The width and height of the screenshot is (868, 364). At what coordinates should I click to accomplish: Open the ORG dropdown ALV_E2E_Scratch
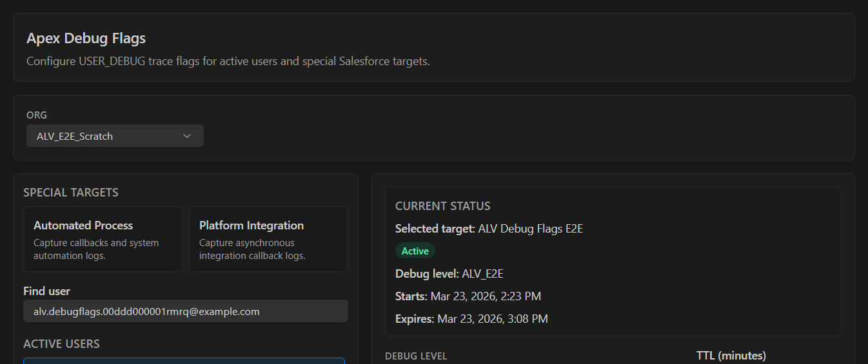(115, 136)
